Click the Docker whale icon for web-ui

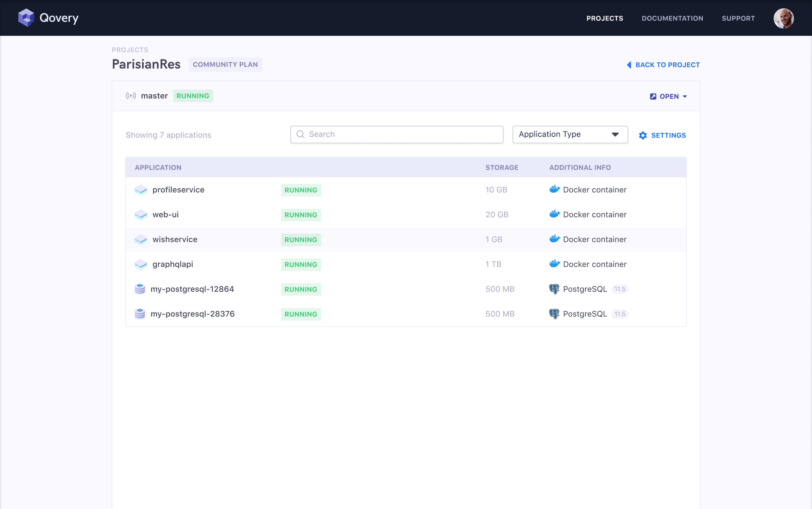(x=554, y=214)
